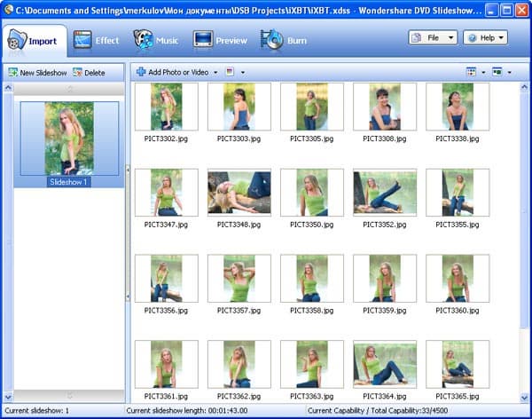The height and width of the screenshot is (419, 532).
Task: Click the Current Capability status text
Action: (378, 410)
